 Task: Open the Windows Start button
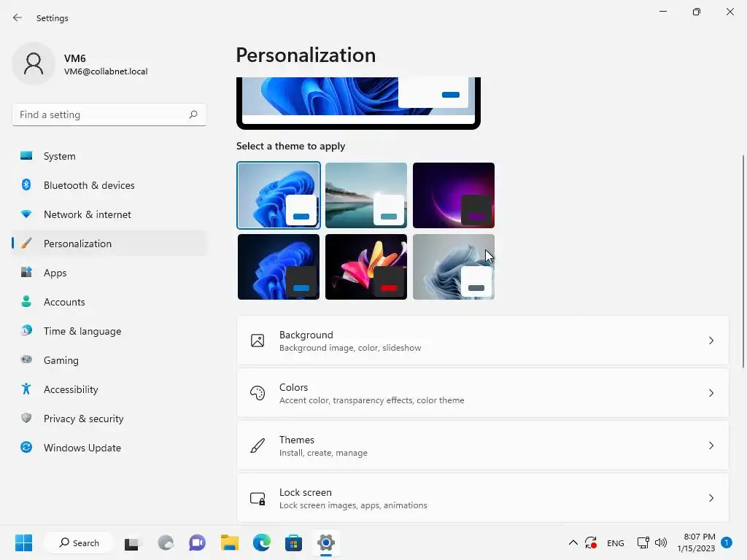click(x=23, y=542)
